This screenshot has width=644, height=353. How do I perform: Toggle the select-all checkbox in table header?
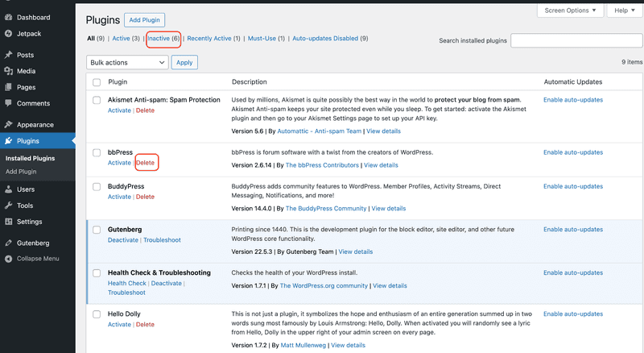click(x=97, y=82)
